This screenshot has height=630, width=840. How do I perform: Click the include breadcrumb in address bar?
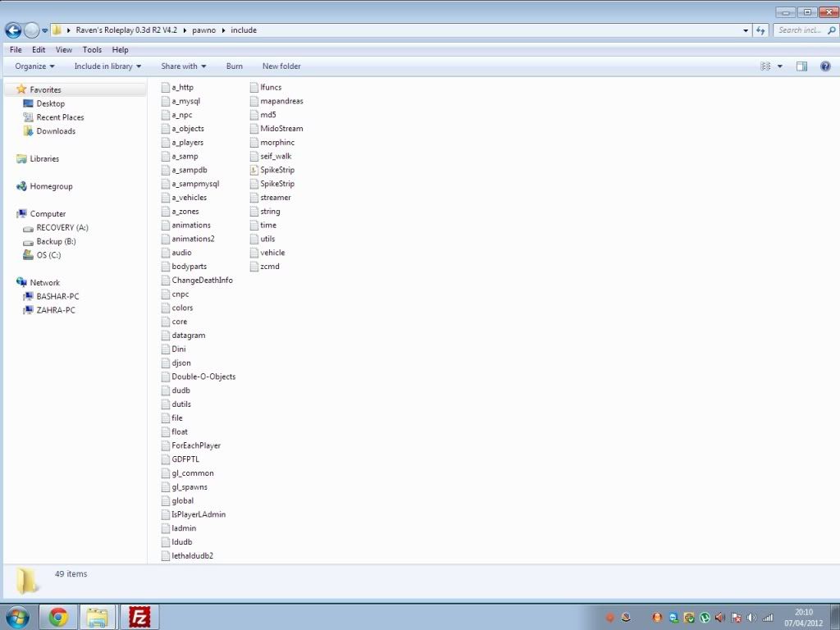tap(244, 30)
